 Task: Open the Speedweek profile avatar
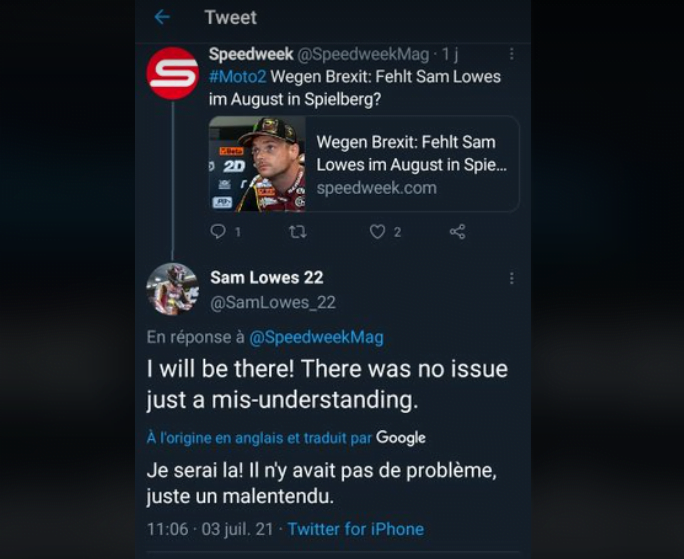[x=172, y=73]
